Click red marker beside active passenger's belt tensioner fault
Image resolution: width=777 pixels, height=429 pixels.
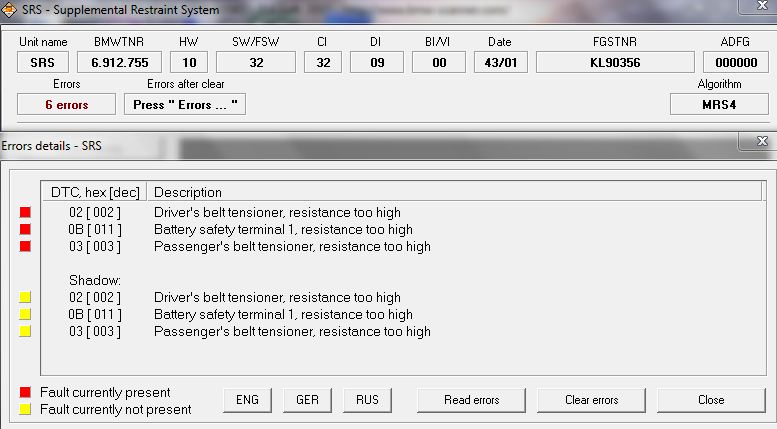(25, 246)
